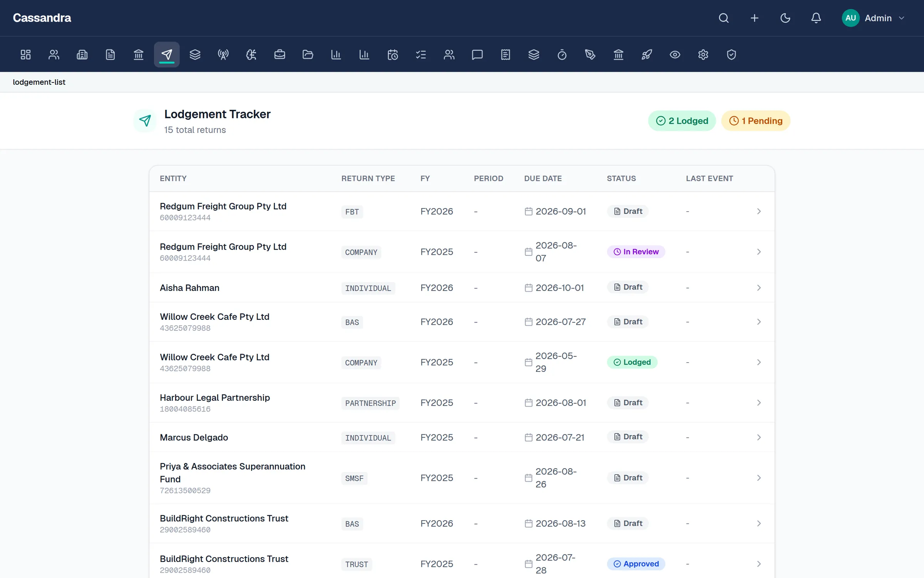Image resolution: width=924 pixels, height=578 pixels.
Task: Click the AU avatar circle
Action: [x=850, y=18]
